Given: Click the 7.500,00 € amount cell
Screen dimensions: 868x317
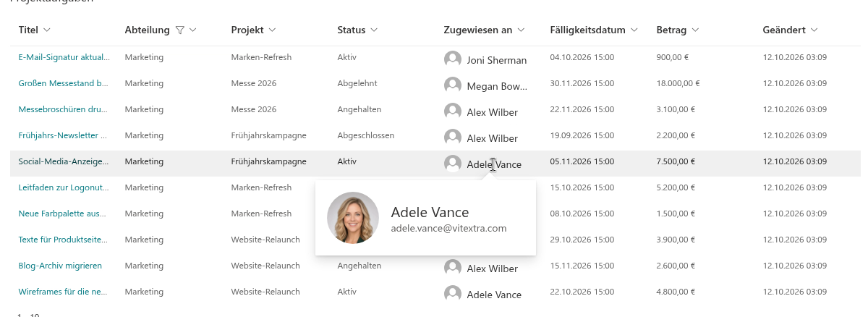Looking at the screenshot, I should [x=676, y=161].
